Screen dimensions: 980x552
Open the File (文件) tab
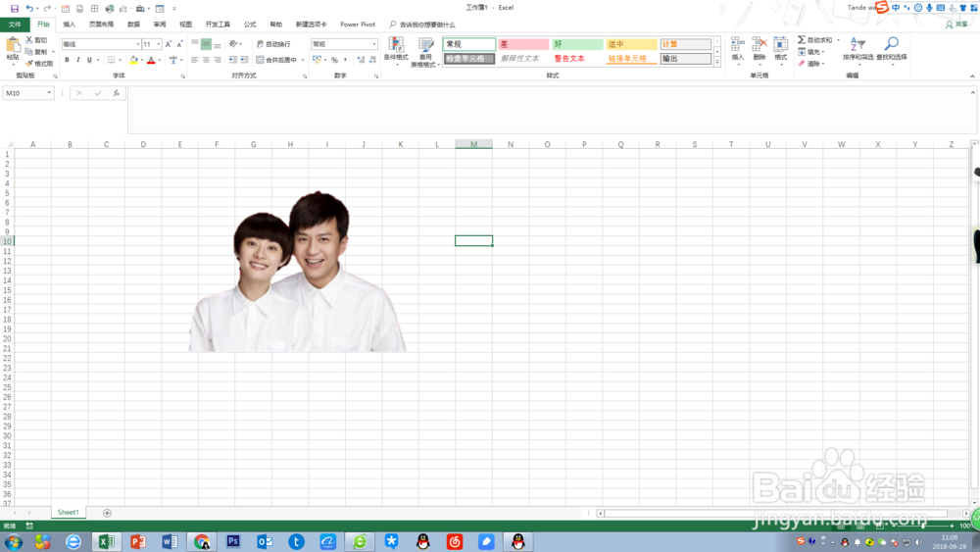tap(15, 25)
